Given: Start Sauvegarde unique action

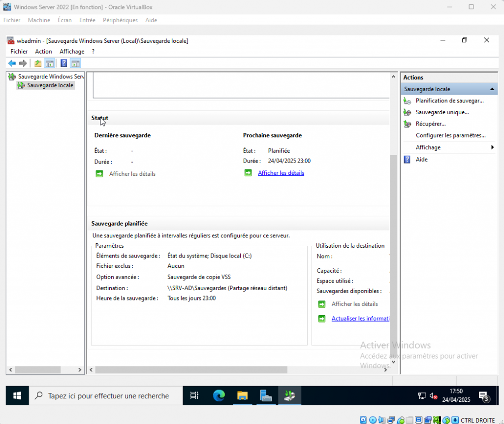Looking at the screenshot, I should pos(442,112).
